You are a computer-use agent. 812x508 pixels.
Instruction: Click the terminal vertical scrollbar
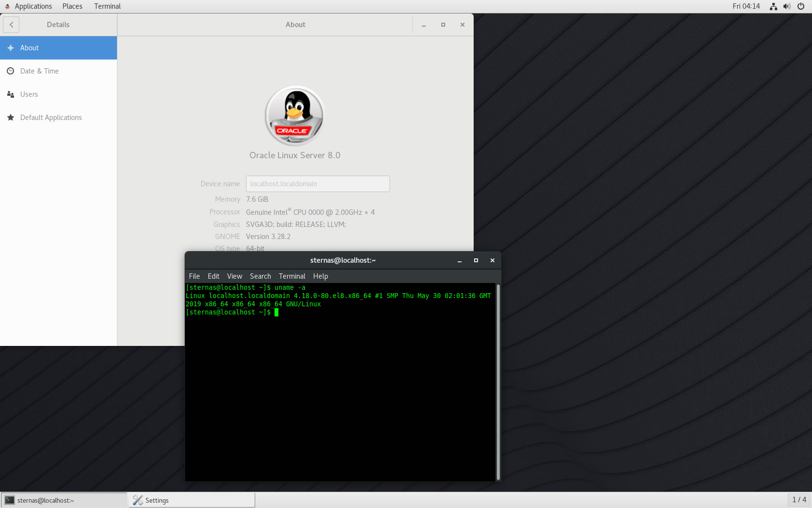tap(498, 382)
